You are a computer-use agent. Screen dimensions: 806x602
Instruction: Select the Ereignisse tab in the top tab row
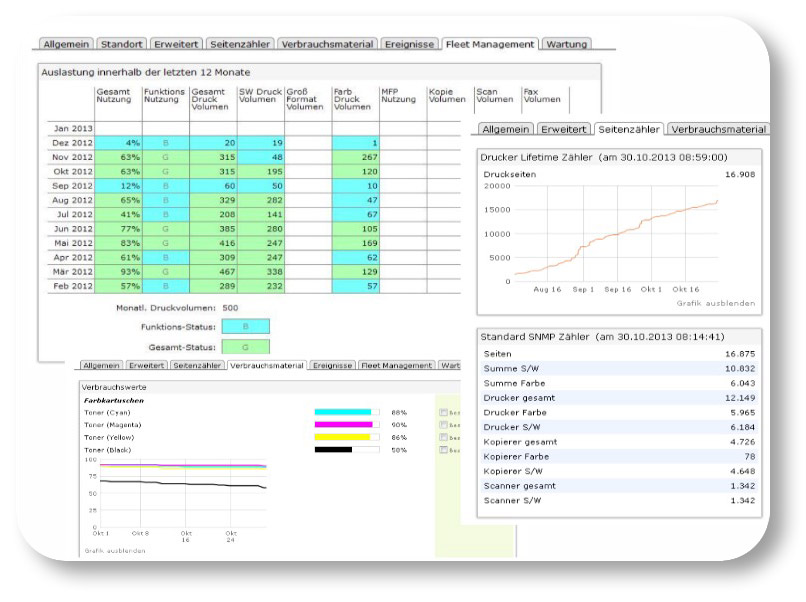[x=410, y=44]
